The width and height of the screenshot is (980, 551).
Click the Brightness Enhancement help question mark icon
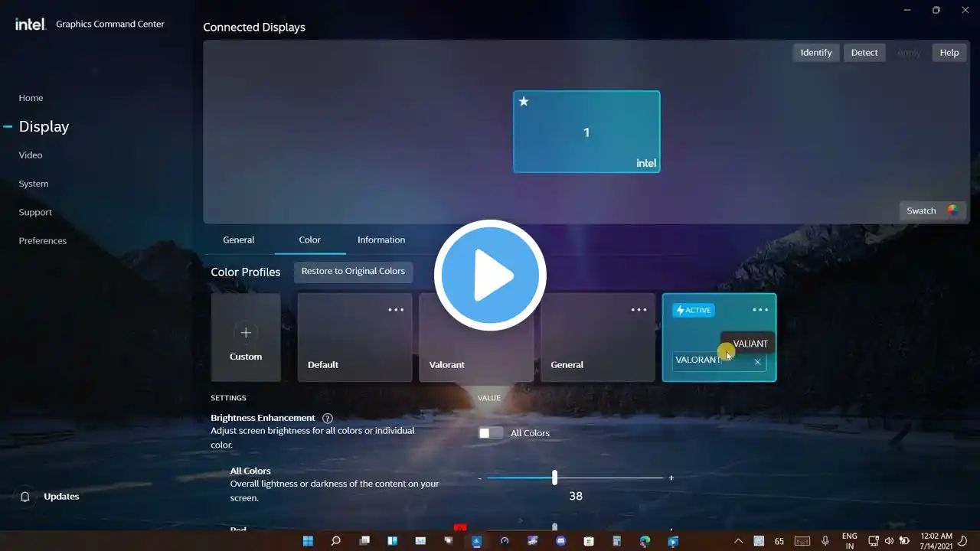328,418
